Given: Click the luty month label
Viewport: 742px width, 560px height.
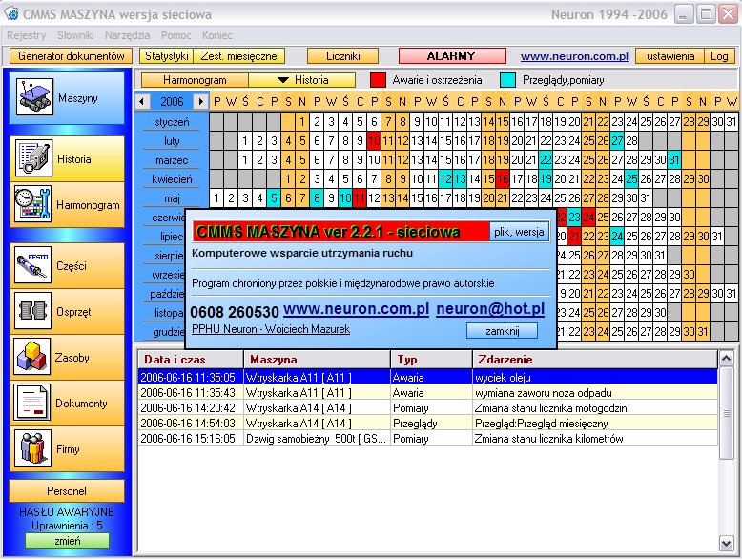Looking at the screenshot, I should [172, 140].
